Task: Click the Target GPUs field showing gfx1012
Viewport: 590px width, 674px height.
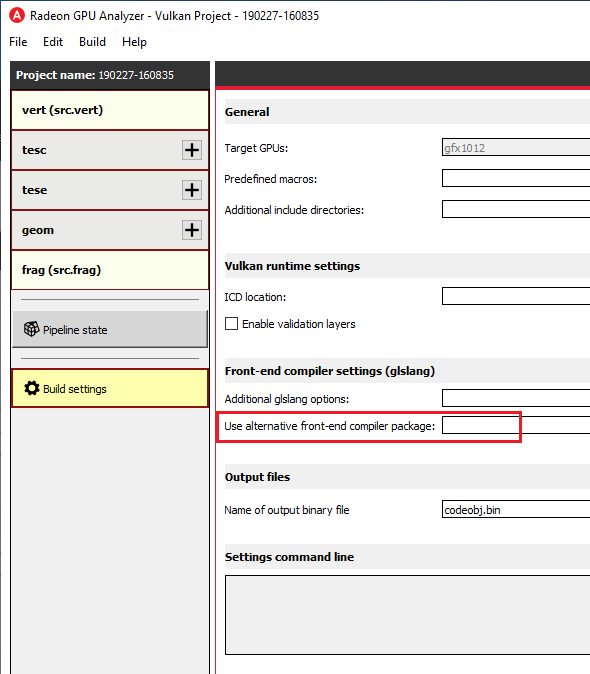Action: (x=516, y=147)
